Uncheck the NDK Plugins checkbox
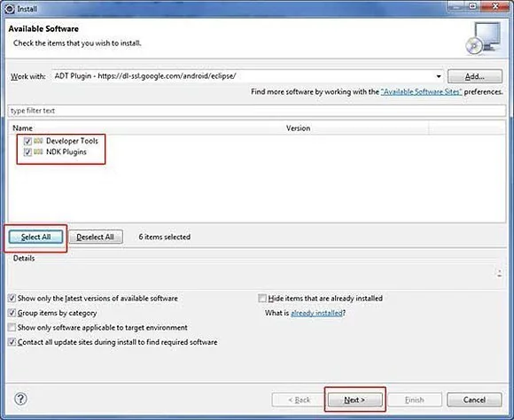This screenshot has height=420, width=514. point(27,152)
